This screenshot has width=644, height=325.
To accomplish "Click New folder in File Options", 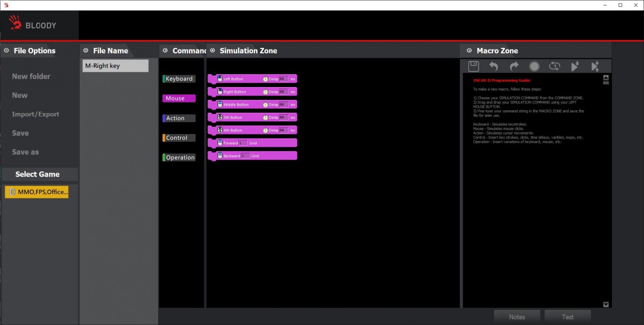I will point(31,76).
